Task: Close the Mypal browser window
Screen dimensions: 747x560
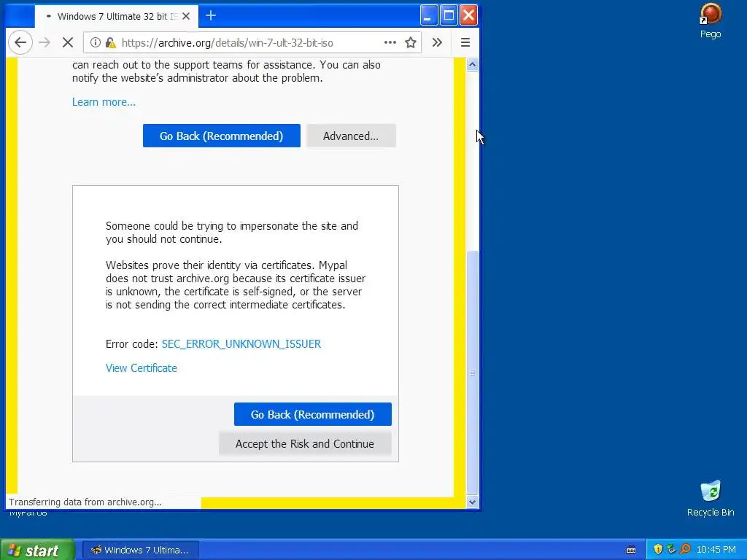Action: coord(468,15)
